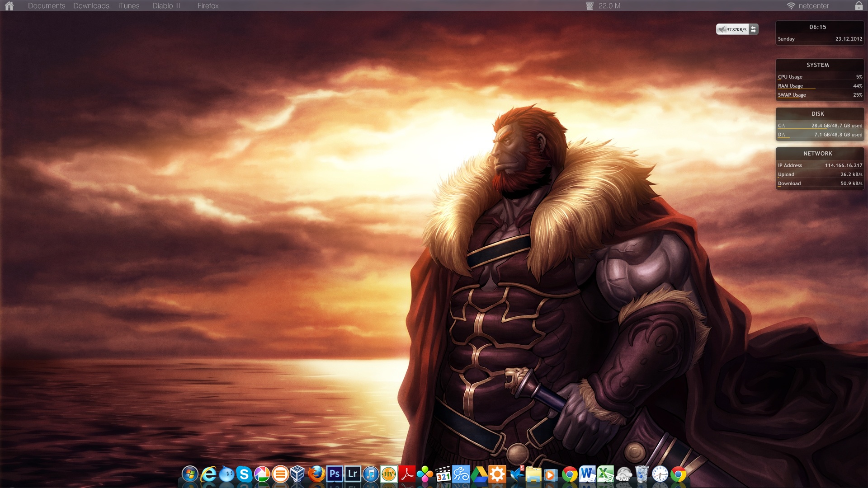
Task: Click the analog clock icon in dock
Action: tap(660, 474)
